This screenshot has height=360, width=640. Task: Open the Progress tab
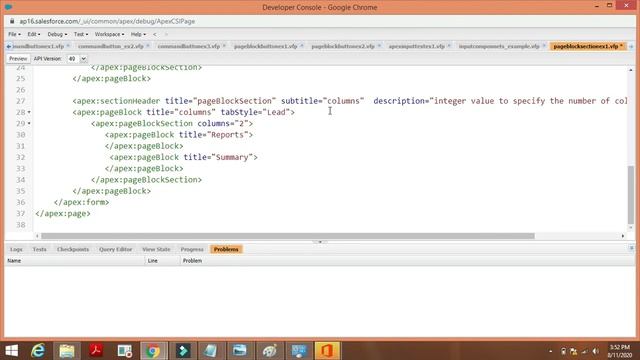pos(192,249)
